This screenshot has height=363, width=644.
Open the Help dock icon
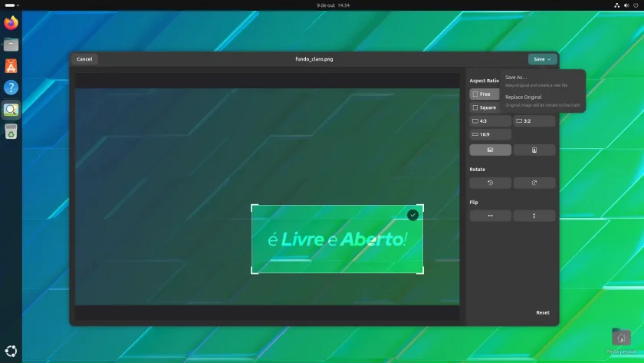pyautogui.click(x=11, y=87)
